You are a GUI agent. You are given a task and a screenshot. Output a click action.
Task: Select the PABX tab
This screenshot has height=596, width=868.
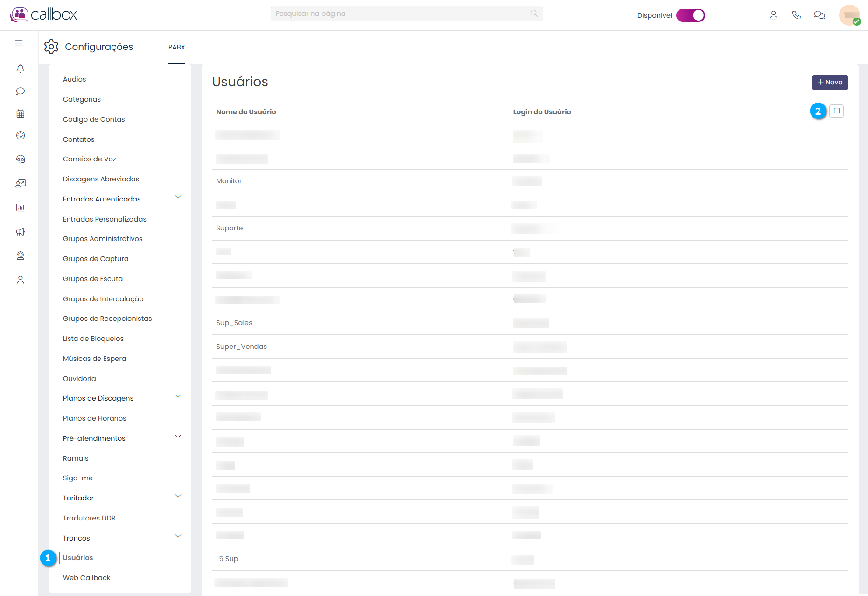tap(177, 47)
